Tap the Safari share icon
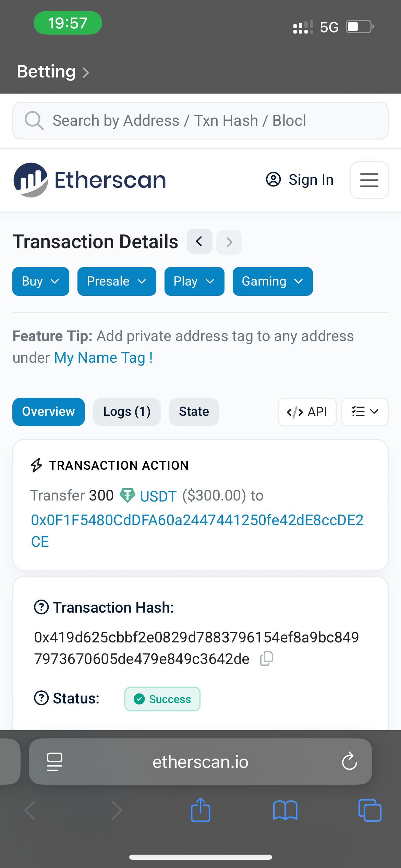Image resolution: width=401 pixels, height=868 pixels. (x=200, y=810)
